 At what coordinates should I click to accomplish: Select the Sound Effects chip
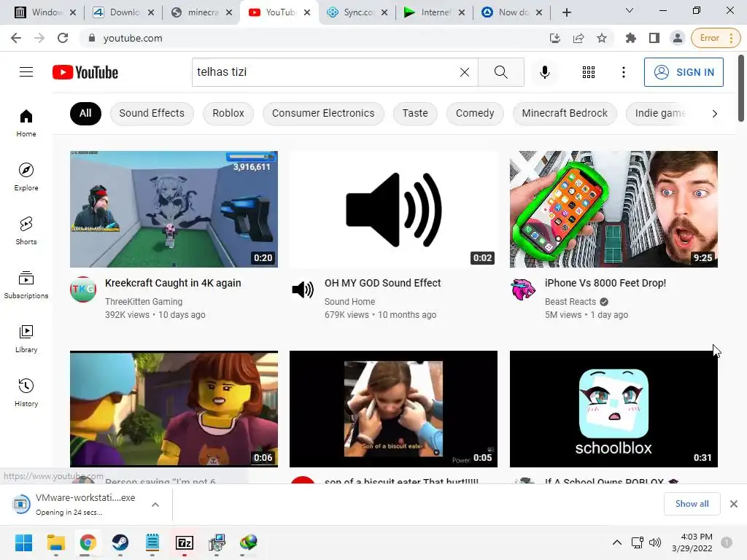pos(152,113)
